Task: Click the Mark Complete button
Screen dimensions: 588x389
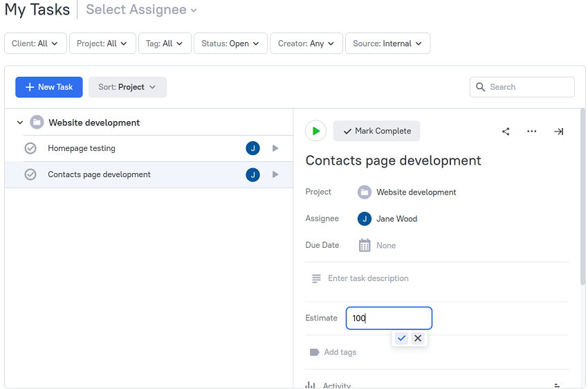Action: pos(376,131)
